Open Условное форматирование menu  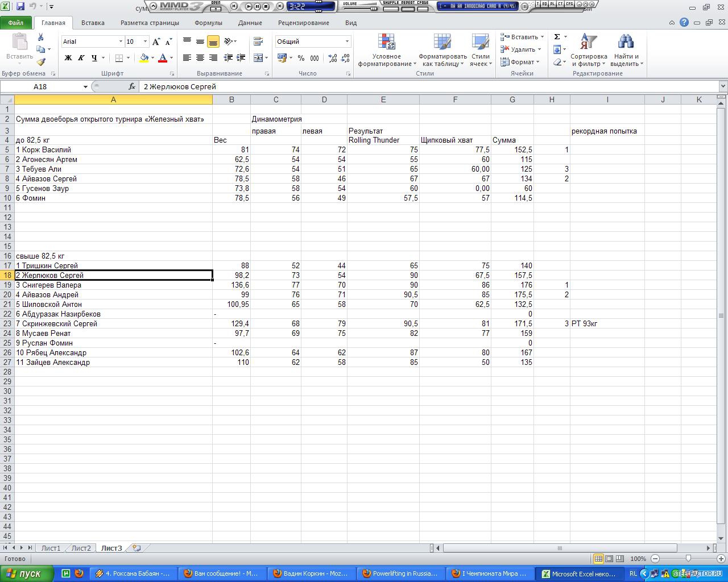[387, 50]
